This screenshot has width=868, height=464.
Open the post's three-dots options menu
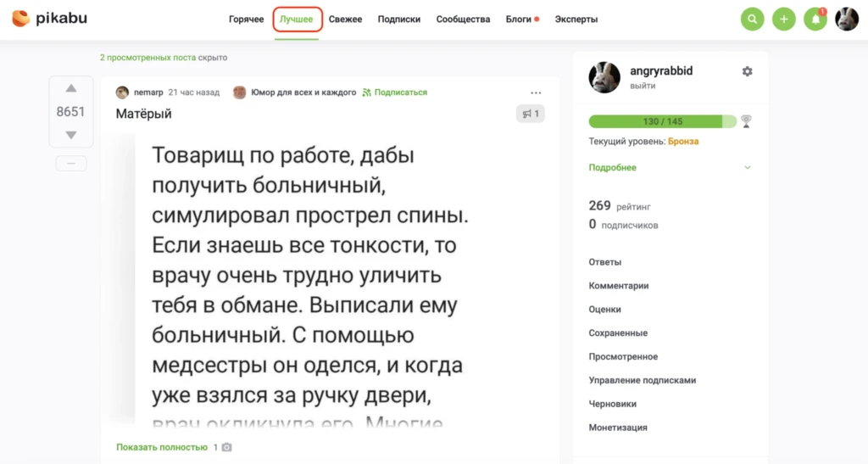coord(536,93)
